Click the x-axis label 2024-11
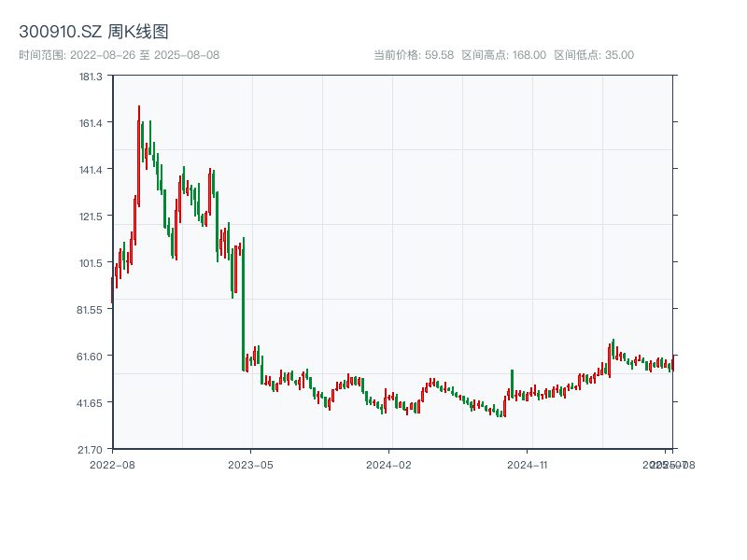This screenshot has width=747, height=560. point(527,465)
